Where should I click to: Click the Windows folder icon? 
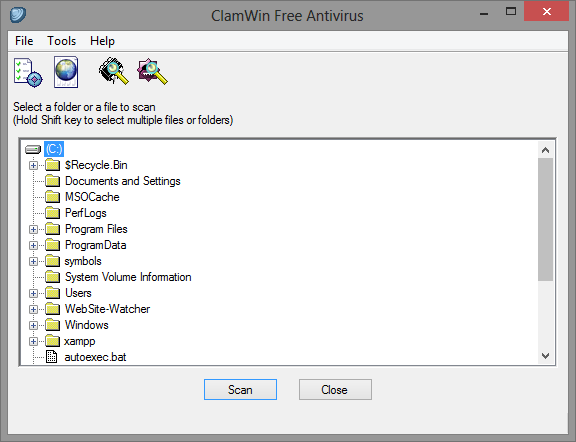53,325
